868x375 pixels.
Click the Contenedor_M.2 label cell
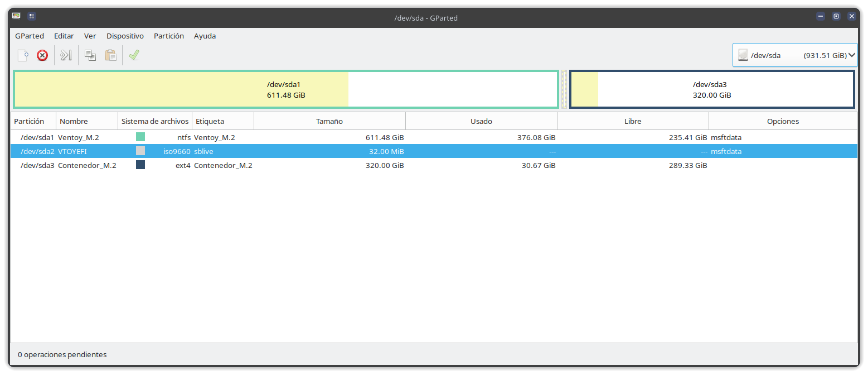coord(223,165)
